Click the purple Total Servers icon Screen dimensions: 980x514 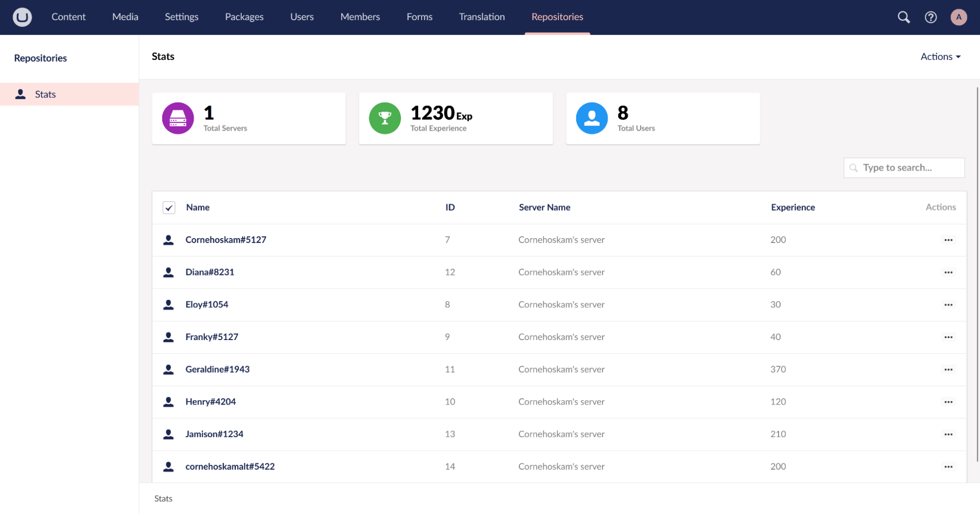pos(178,118)
